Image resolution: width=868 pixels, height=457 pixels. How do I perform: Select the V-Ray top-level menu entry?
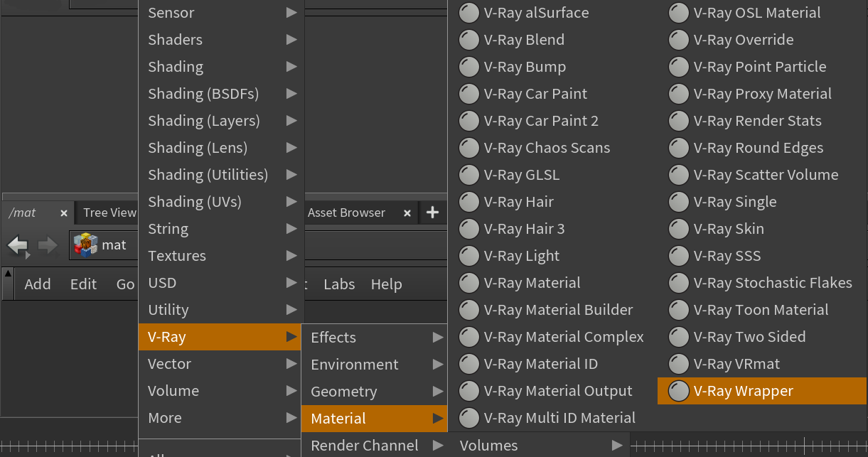pyautogui.click(x=221, y=337)
